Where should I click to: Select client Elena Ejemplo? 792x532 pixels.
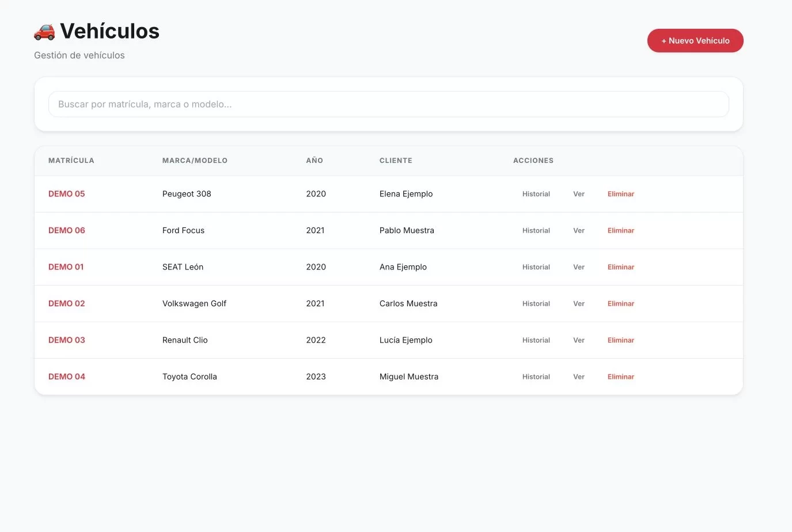click(x=406, y=194)
